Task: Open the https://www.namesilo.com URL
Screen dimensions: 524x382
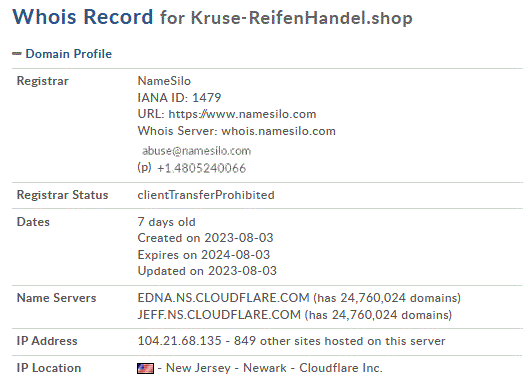Action: pos(242,114)
